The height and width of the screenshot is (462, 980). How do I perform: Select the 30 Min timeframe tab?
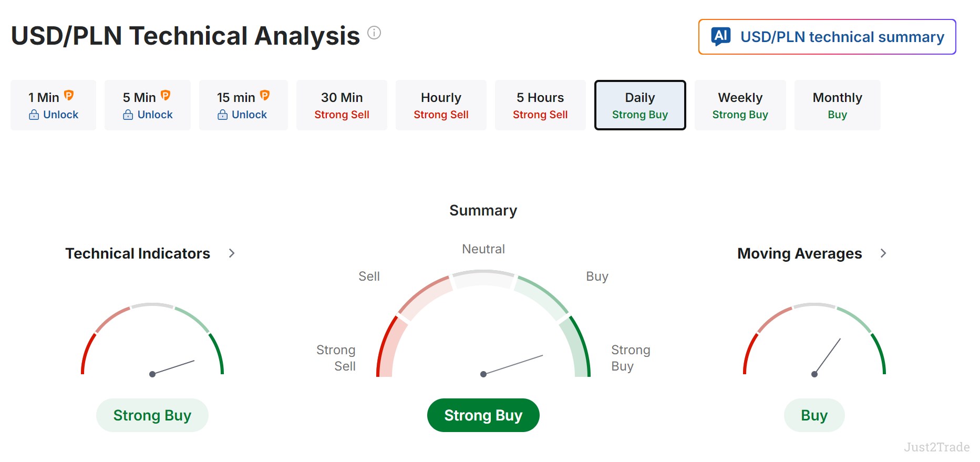coord(342,105)
